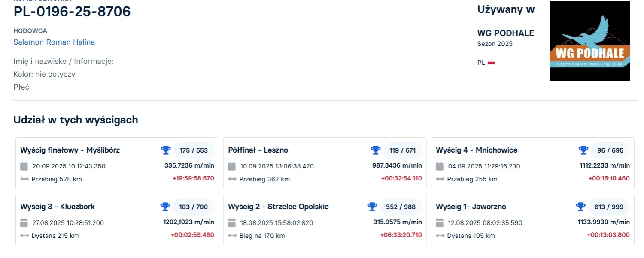Select the 552 / 988 ranking badge
Viewport: 644px width, 258px height.
point(401,207)
